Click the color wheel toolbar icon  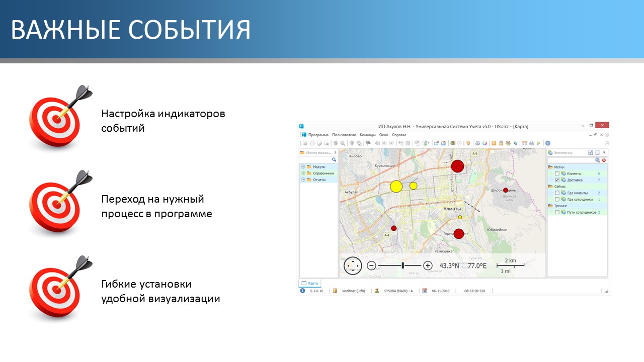(485, 143)
